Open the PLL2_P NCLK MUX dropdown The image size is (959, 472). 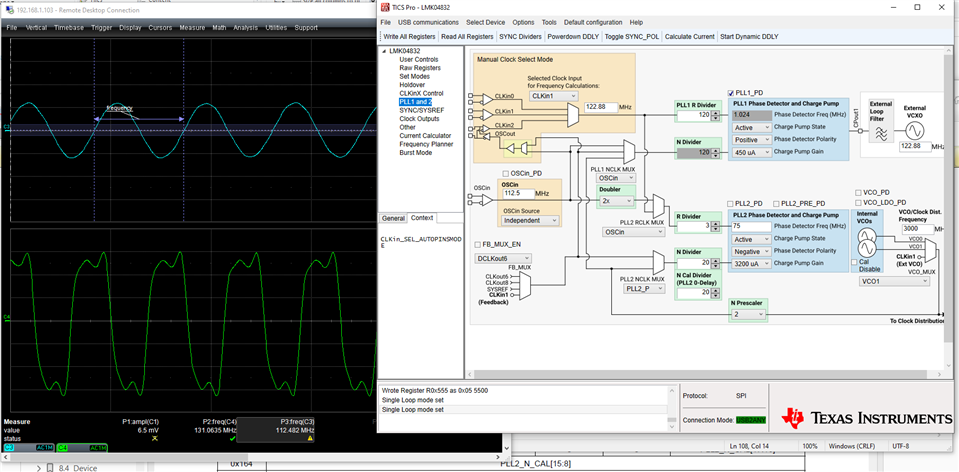644,289
